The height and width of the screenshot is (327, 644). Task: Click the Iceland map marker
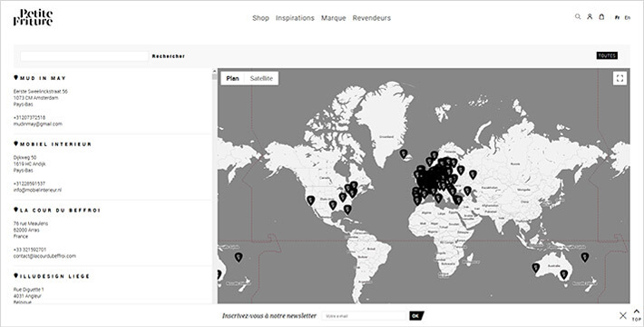404,154
